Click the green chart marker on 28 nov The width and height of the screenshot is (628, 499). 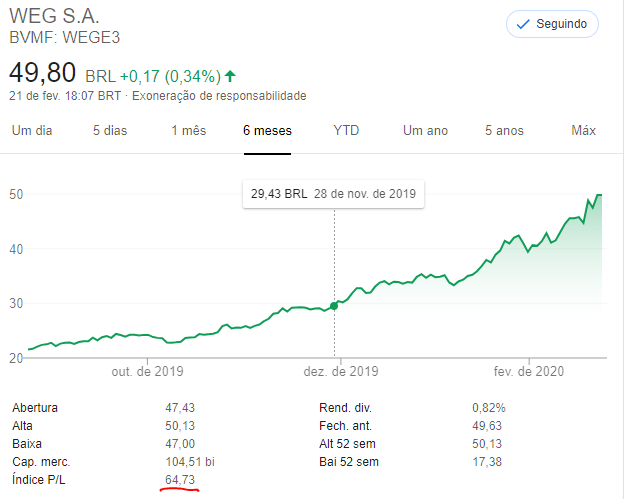[x=334, y=306]
